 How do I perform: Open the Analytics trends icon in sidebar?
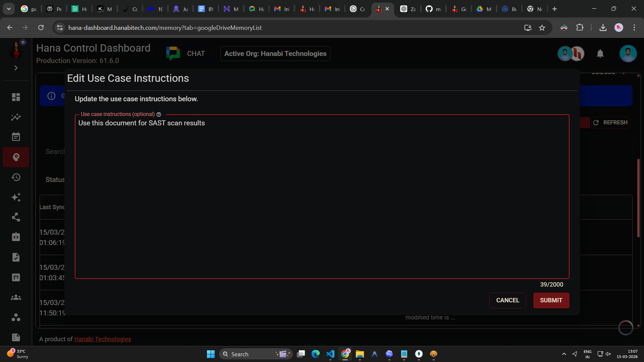tap(16, 117)
